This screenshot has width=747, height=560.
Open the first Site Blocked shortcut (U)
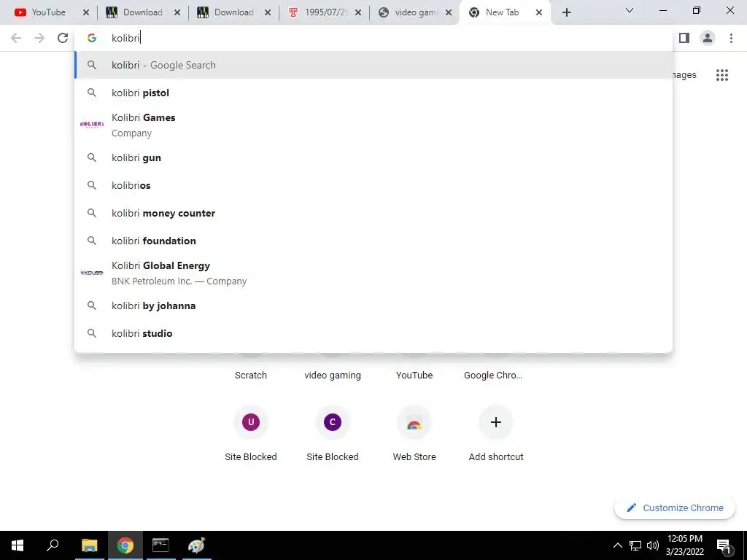pyautogui.click(x=251, y=435)
